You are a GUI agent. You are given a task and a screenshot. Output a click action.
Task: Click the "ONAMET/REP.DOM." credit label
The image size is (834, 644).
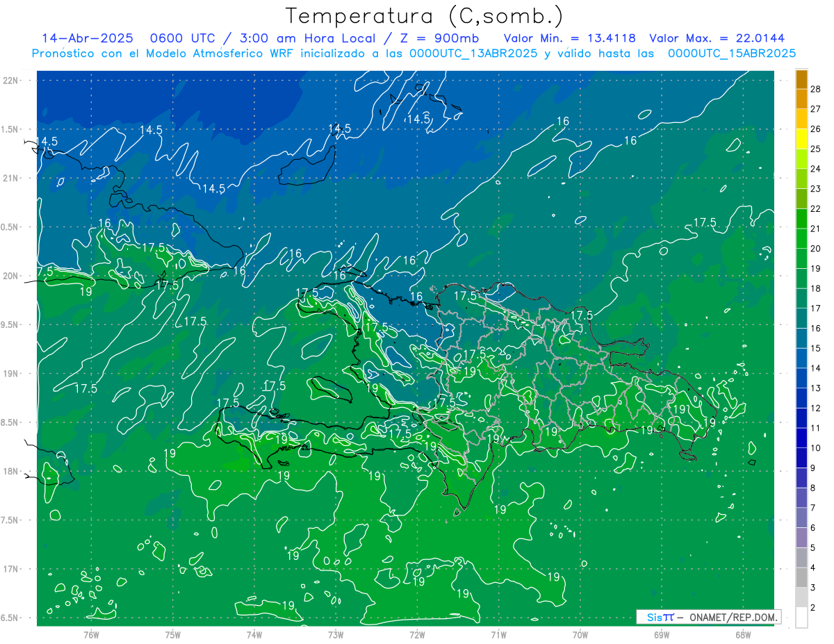[733, 617]
